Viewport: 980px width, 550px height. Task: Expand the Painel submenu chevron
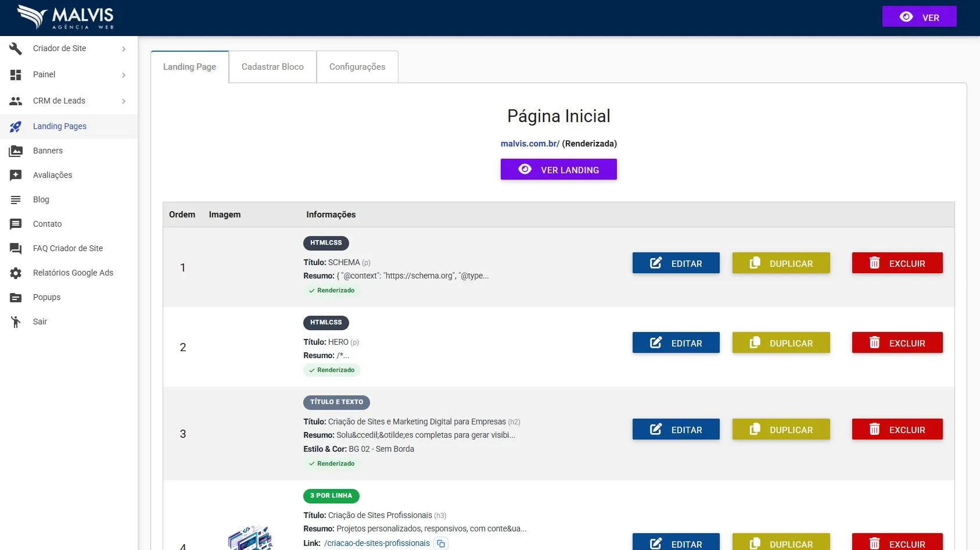(x=124, y=75)
